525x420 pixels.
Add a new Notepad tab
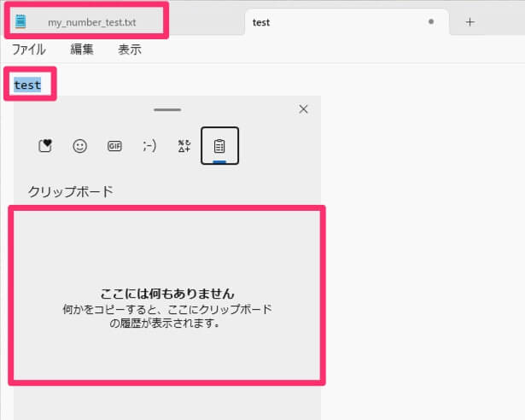pyautogui.click(x=470, y=22)
